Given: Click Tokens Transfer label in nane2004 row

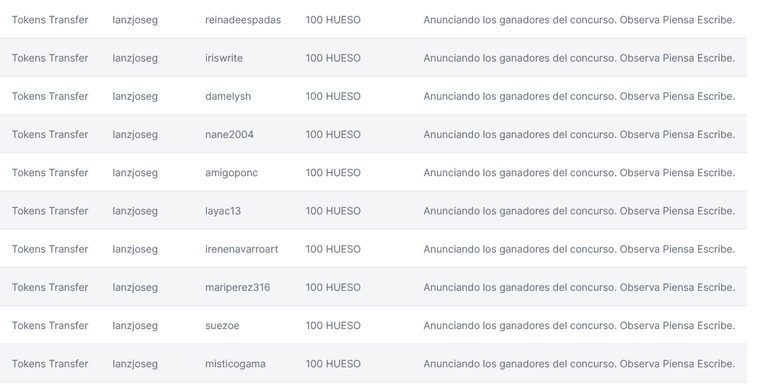Looking at the screenshot, I should click(50, 135).
